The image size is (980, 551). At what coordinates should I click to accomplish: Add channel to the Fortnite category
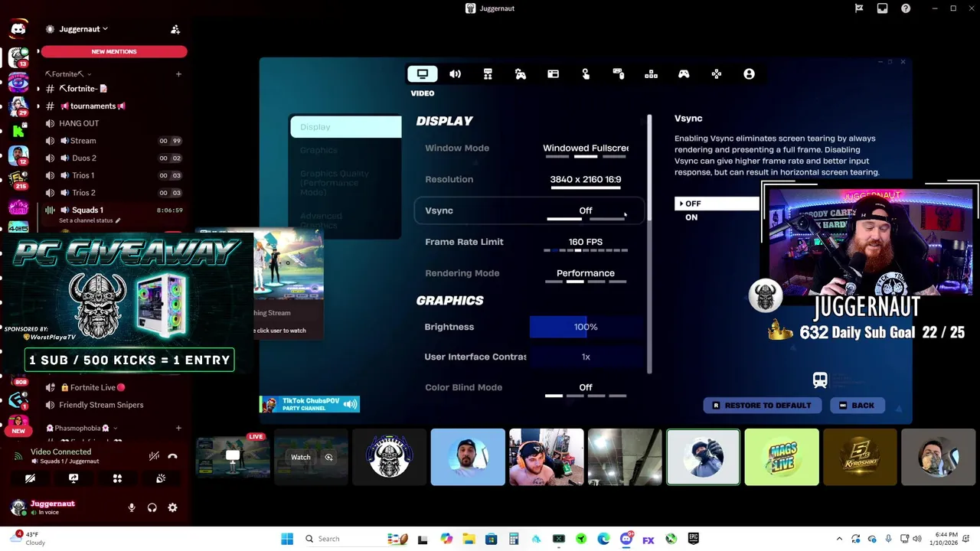coord(178,74)
